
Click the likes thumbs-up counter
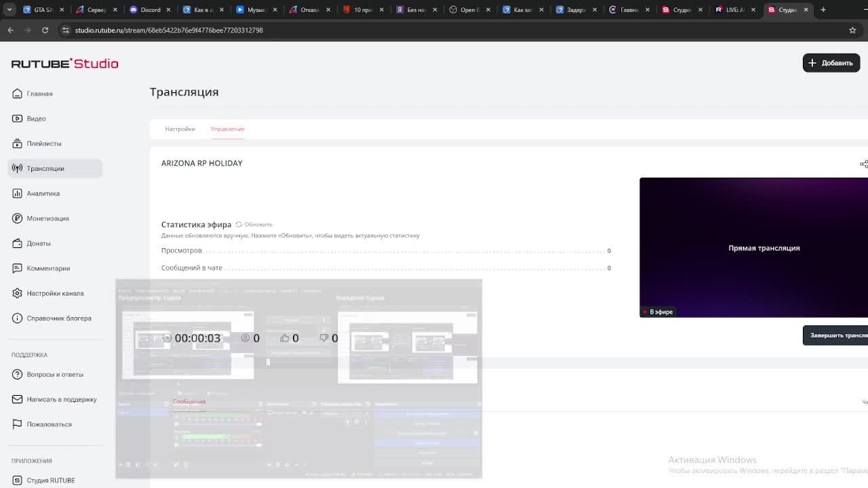[x=290, y=338]
